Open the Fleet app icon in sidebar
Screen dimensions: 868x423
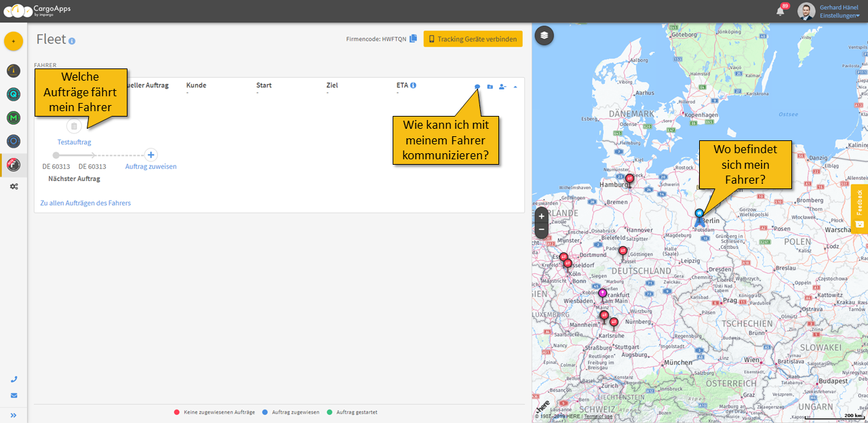click(x=14, y=164)
